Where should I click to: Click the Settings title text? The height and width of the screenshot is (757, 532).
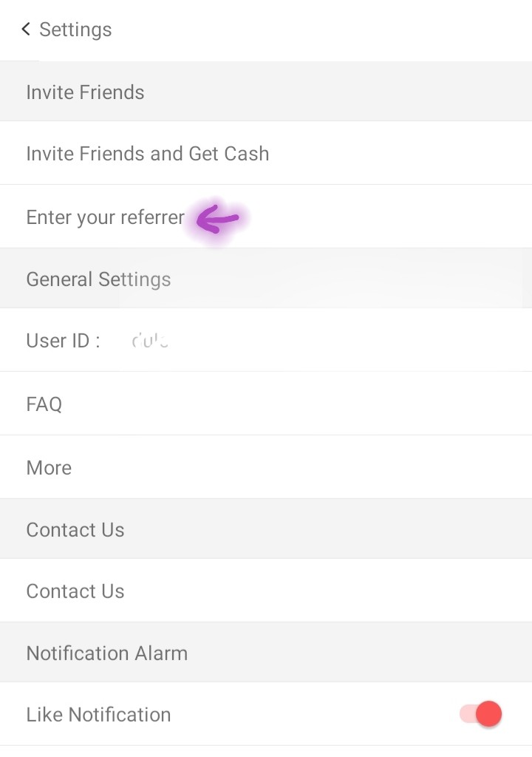pos(75,30)
